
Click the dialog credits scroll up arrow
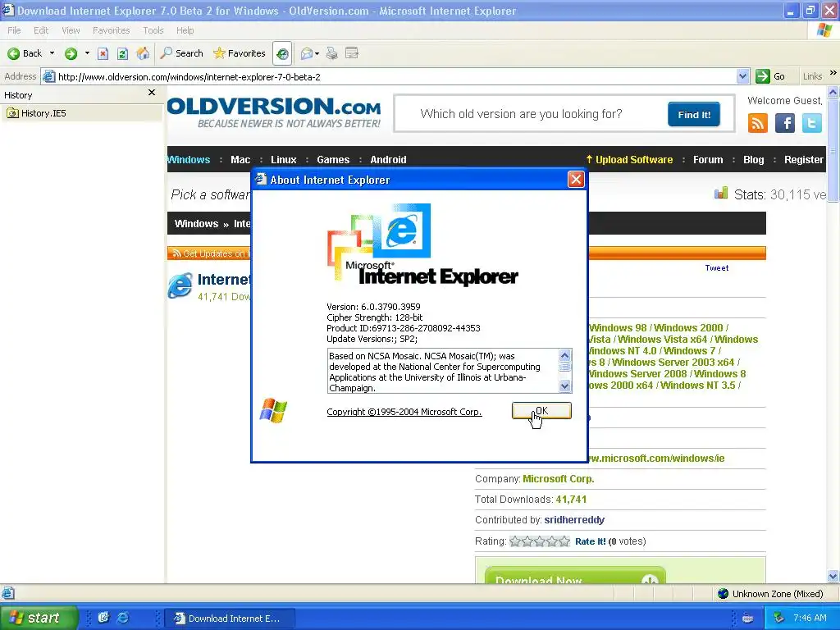point(564,356)
